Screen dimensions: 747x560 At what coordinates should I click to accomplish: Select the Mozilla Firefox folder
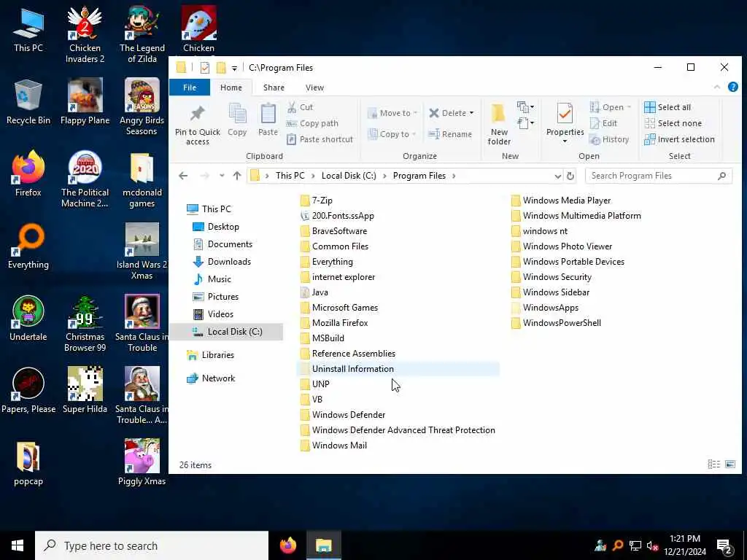(x=334, y=323)
